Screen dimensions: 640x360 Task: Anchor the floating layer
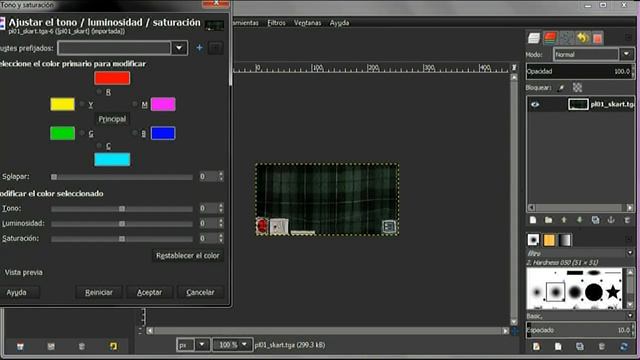[x=611, y=220]
